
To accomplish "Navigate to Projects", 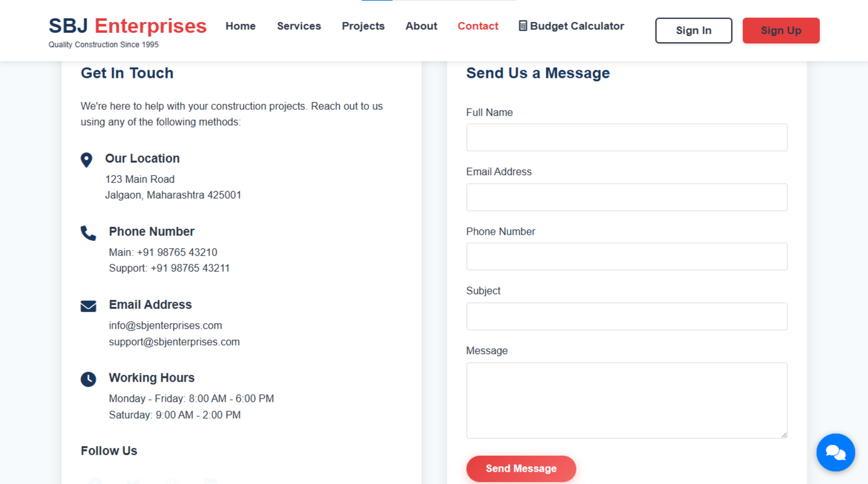I will (363, 26).
